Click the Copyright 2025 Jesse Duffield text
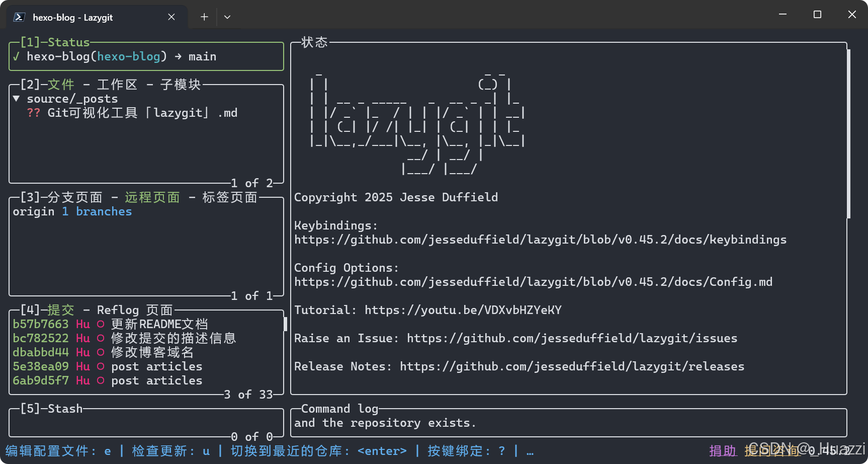 (396, 197)
